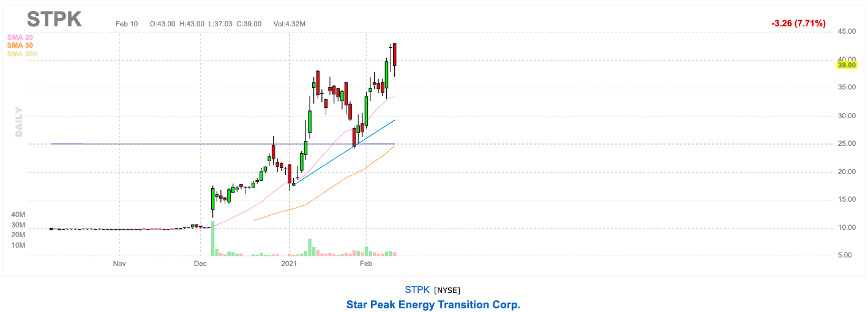The height and width of the screenshot is (312, 868).
Task: Click the Feb 10 date label
Action: pyautogui.click(x=127, y=24)
